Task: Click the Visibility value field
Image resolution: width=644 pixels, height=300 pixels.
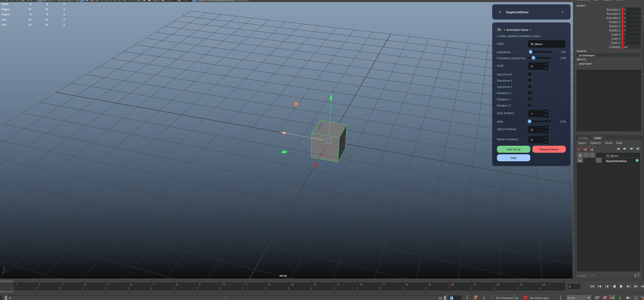Action: tap(632, 47)
